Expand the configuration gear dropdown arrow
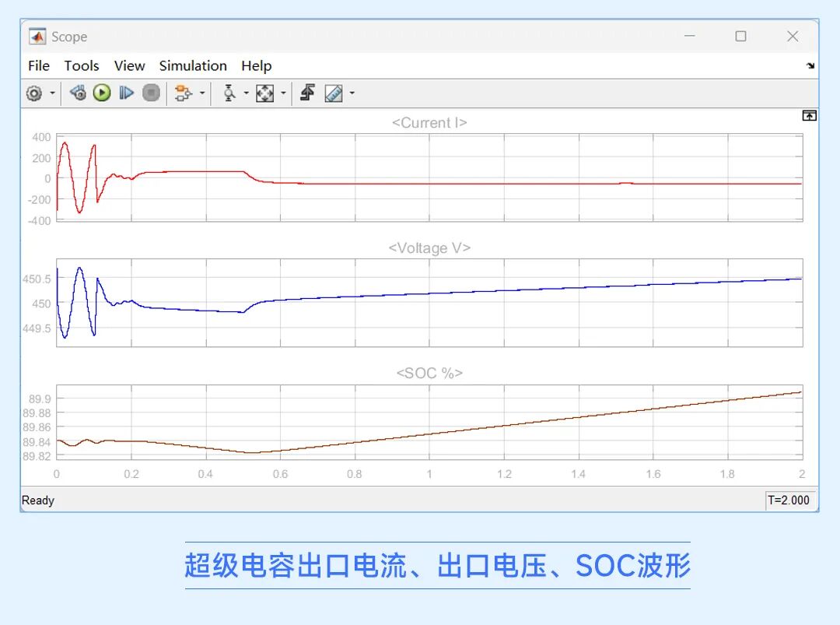This screenshot has height=625, width=840. click(53, 93)
